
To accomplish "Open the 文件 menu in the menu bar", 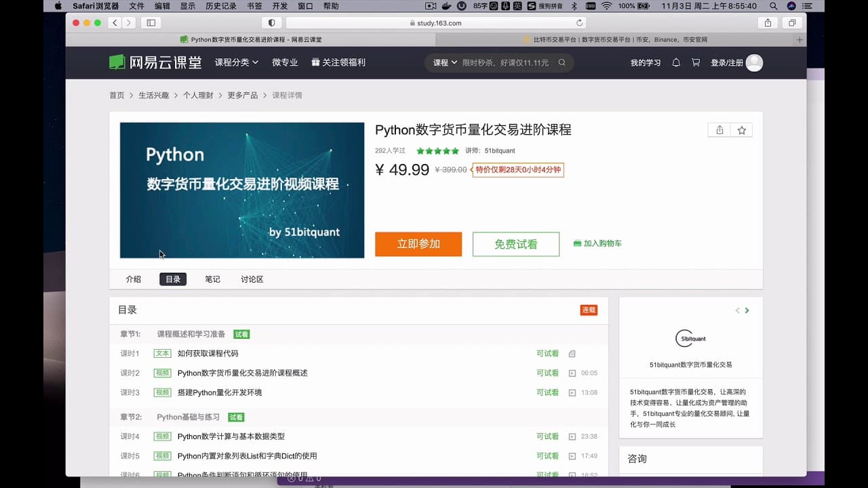I will pyautogui.click(x=136, y=5).
